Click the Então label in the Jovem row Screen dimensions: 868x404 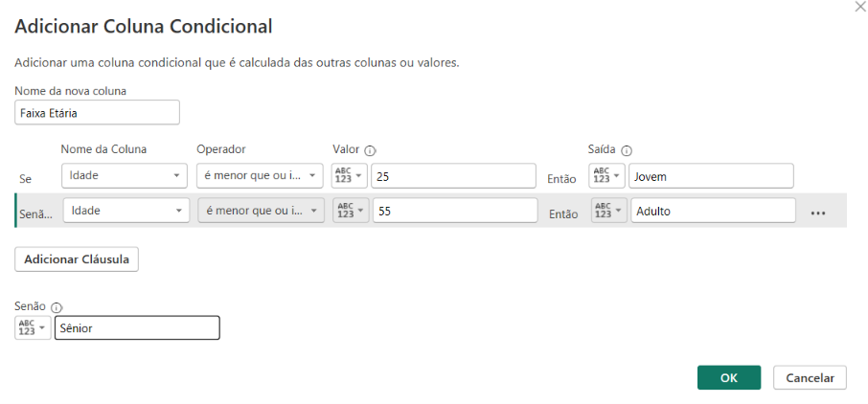tap(561, 179)
